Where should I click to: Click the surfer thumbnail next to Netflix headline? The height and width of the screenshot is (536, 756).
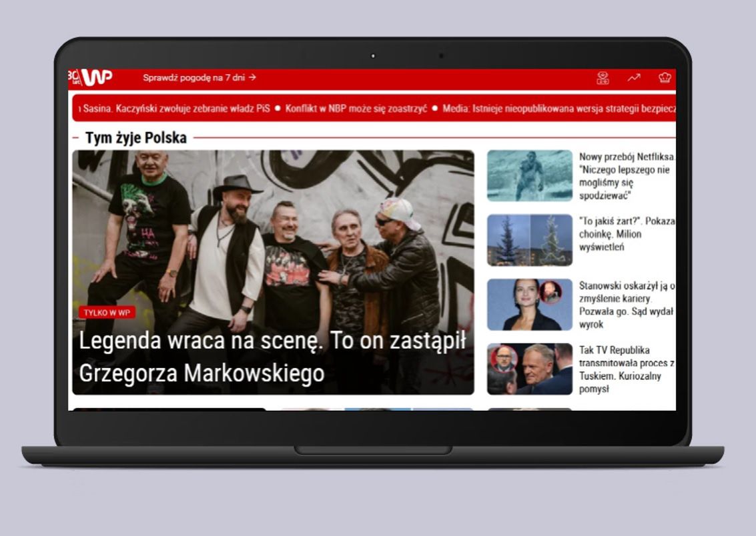(x=528, y=175)
